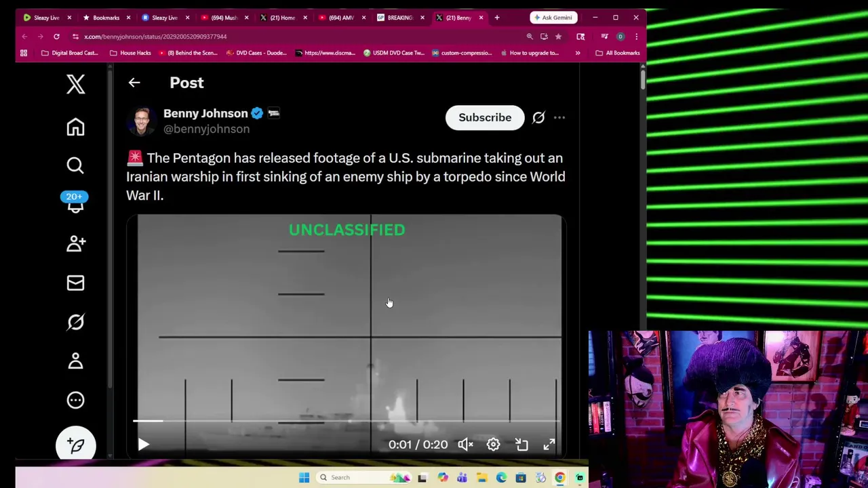Switch to the (694) AMV YouTube tab
Screen dimensions: 868x488
pyautogui.click(x=341, y=18)
